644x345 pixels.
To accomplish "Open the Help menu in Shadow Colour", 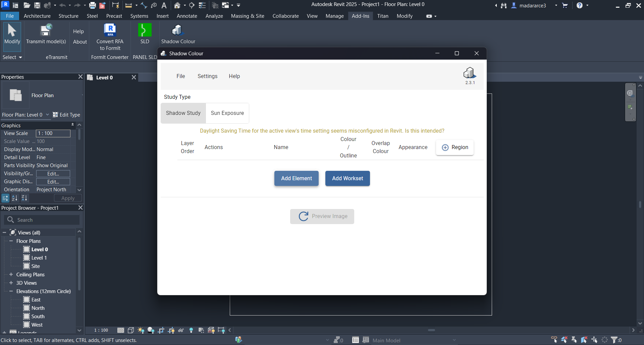I will 234,76.
